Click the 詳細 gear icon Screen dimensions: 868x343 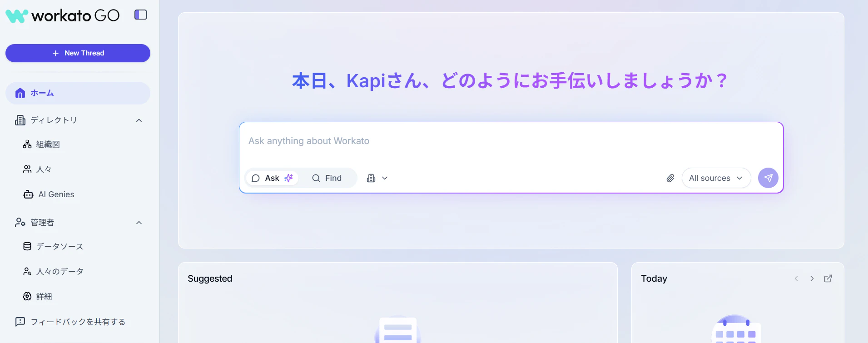pos(27,296)
